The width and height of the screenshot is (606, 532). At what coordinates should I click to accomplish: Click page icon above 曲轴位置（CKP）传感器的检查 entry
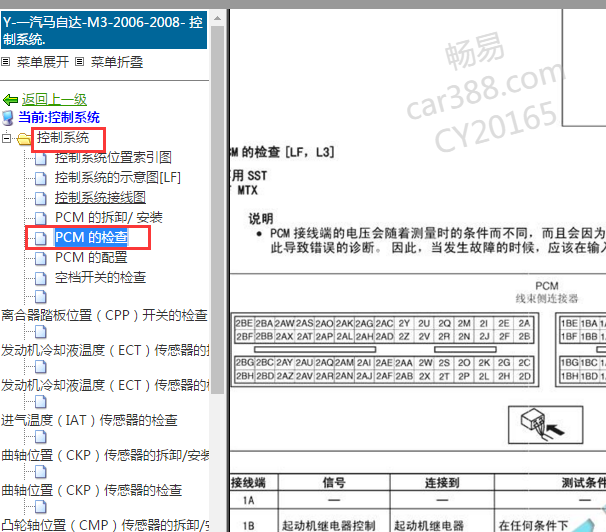pos(41,472)
